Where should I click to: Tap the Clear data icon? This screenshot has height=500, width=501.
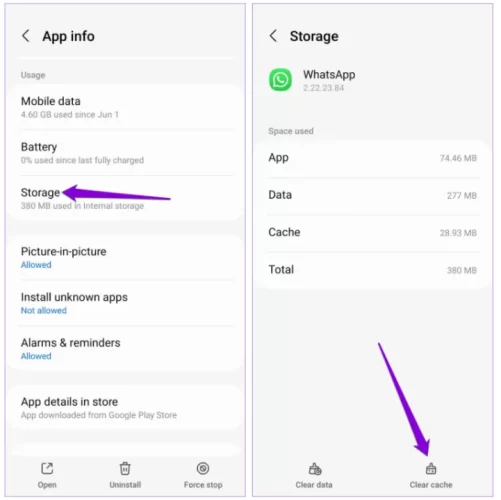314,469
